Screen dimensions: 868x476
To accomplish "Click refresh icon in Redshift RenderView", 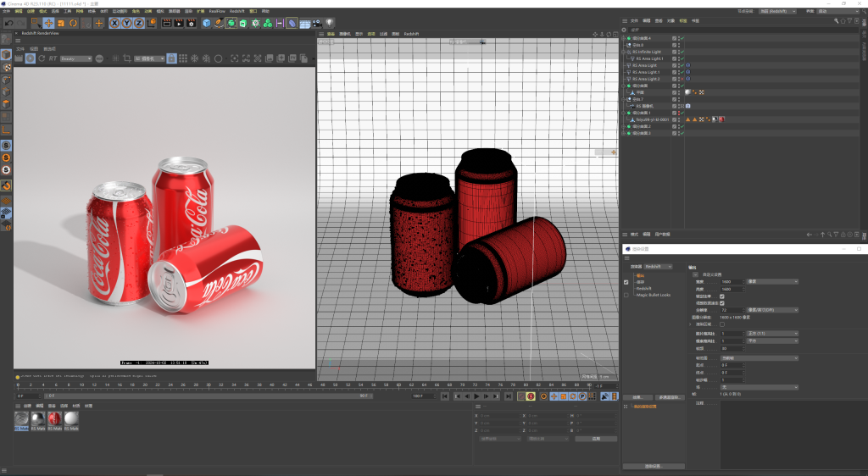I will 42,58.
